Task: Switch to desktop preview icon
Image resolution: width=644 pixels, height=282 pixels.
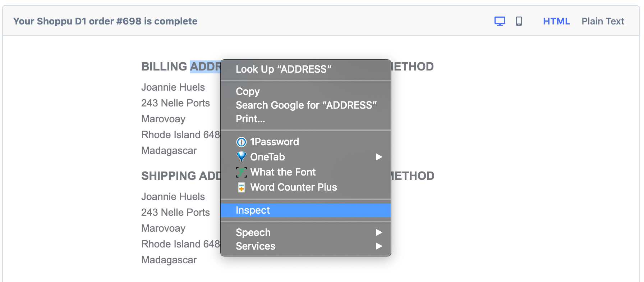Action: tap(500, 21)
